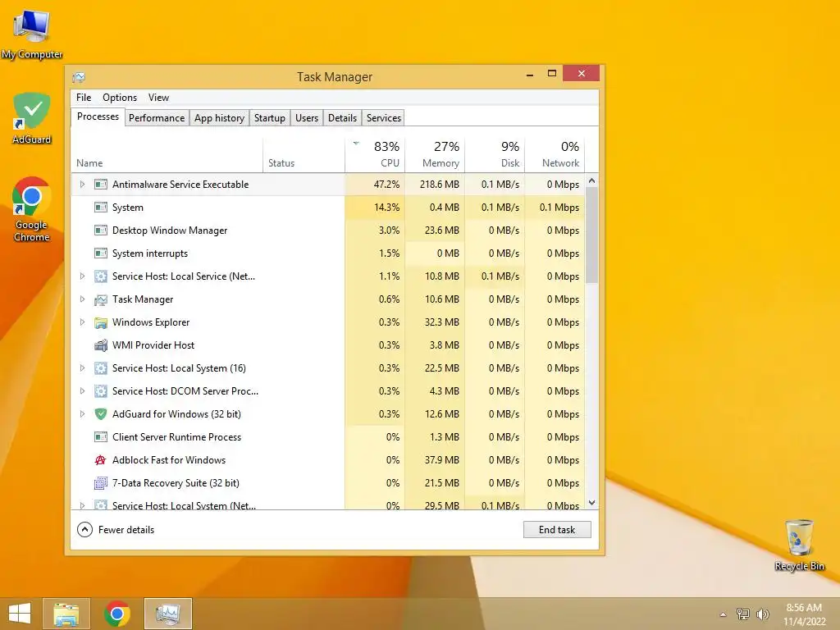This screenshot has width=840, height=630.
Task: Launch Chrome from the taskbar
Action: (x=117, y=614)
